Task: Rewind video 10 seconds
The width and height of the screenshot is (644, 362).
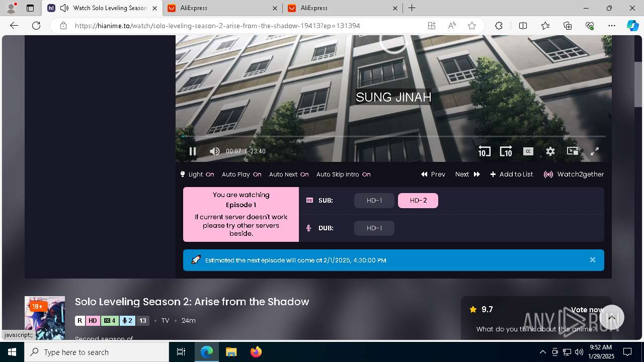Action: (x=484, y=151)
